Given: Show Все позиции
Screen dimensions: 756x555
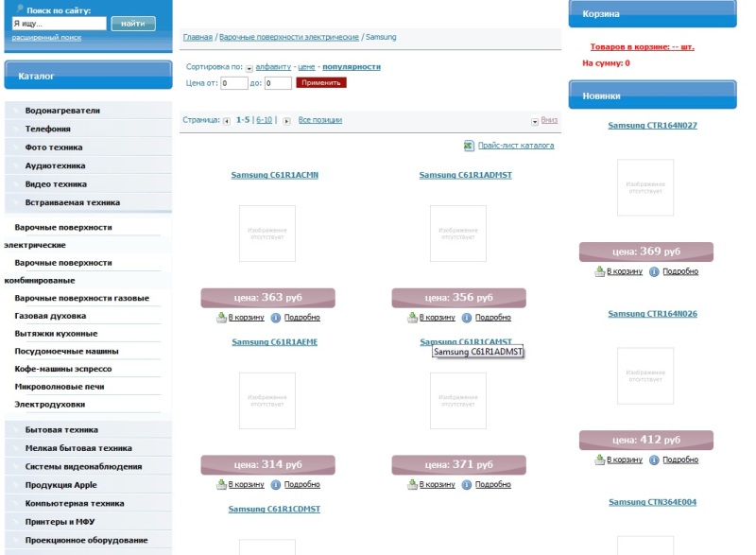Looking at the screenshot, I should (x=320, y=120).
